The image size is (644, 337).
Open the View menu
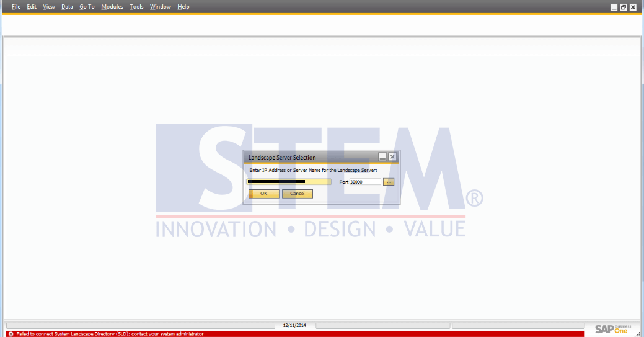[49, 7]
